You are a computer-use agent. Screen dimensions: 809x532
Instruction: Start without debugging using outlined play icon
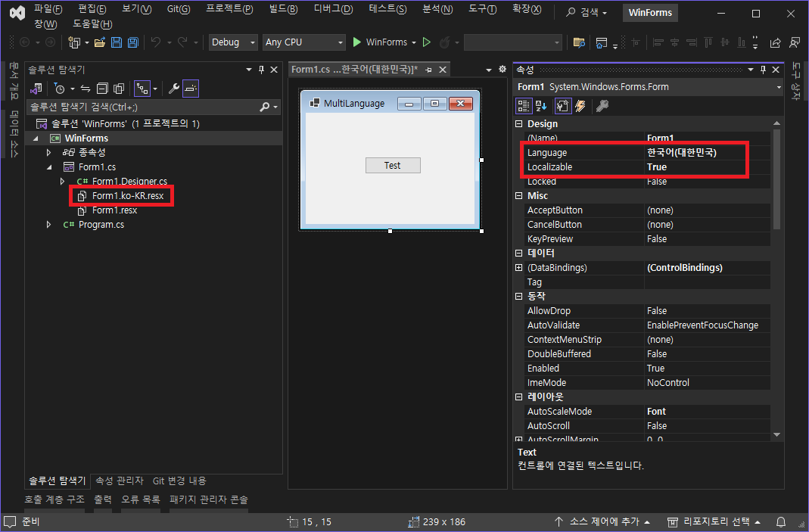(x=427, y=42)
